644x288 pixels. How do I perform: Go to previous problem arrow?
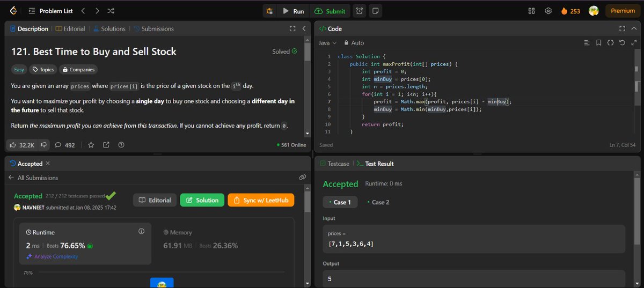tap(83, 11)
